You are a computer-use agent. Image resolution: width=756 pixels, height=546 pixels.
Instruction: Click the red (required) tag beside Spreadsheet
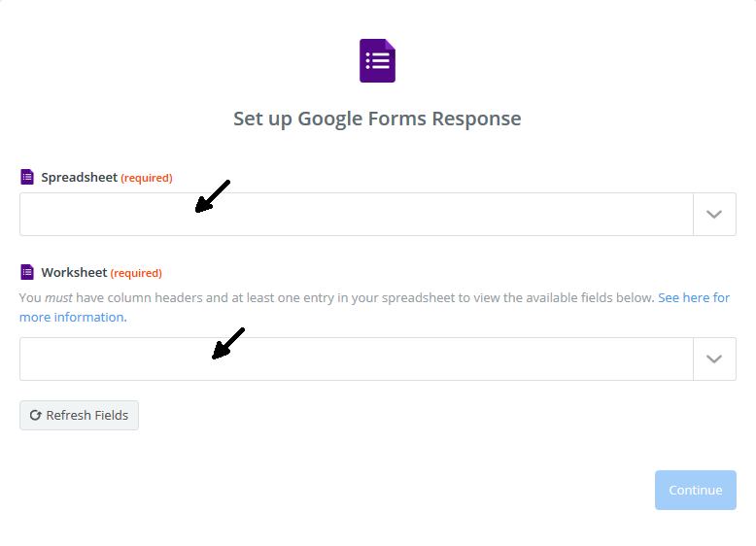coord(147,178)
